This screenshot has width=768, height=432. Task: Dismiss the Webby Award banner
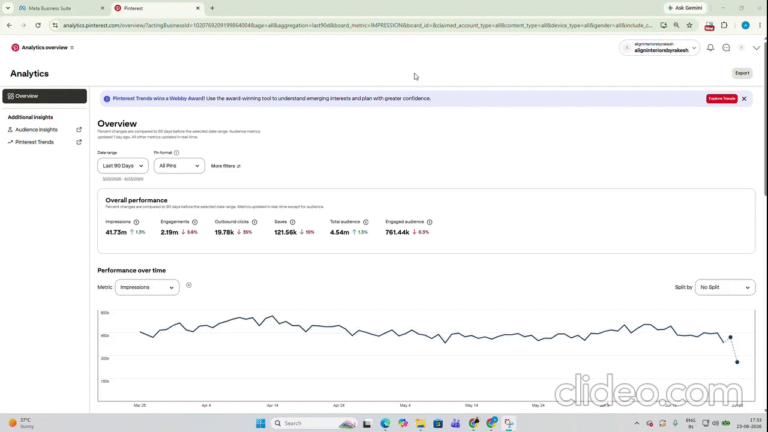pyautogui.click(x=744, y=98)
